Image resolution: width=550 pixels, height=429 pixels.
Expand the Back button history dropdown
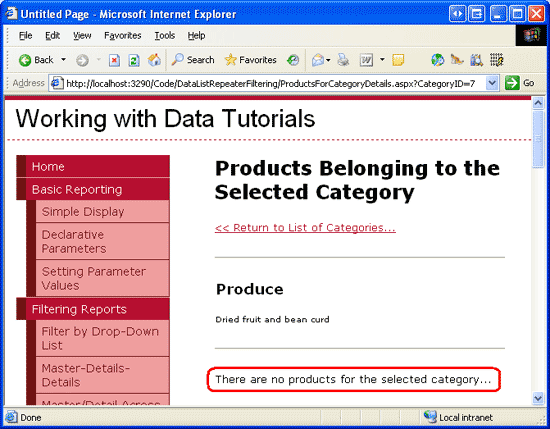click(x=63, y=60)
